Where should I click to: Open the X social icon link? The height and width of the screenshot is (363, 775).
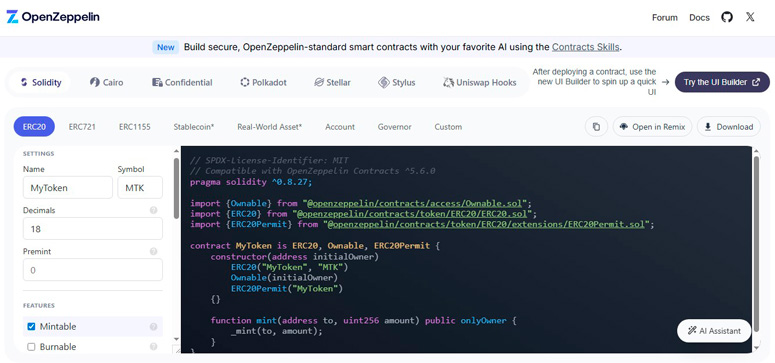(x=750, y=17)
